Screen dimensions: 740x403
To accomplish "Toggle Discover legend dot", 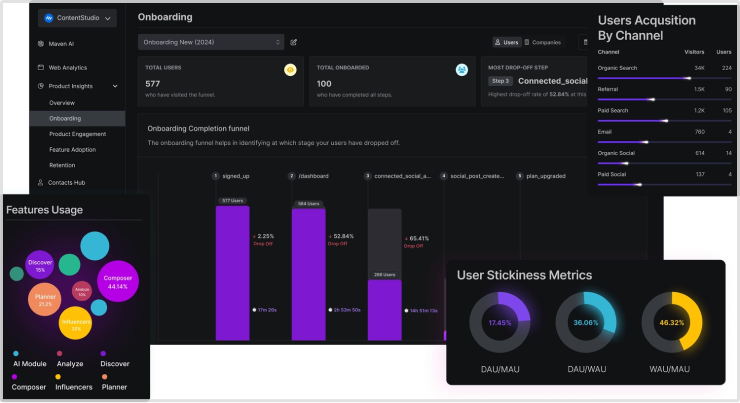I will pos(103,353).
